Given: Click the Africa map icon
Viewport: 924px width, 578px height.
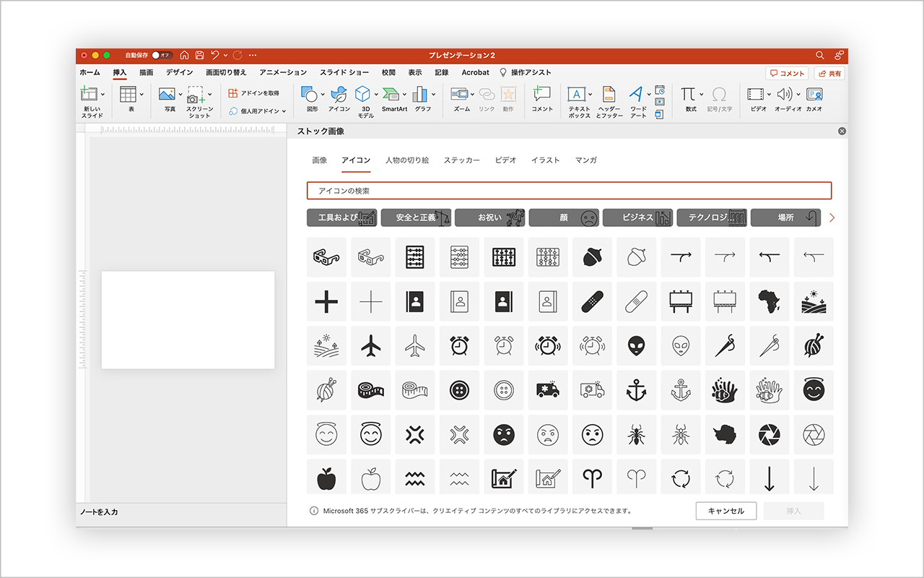Looking at the screenshot, I should pyautogui.click(x=770, y=301).
